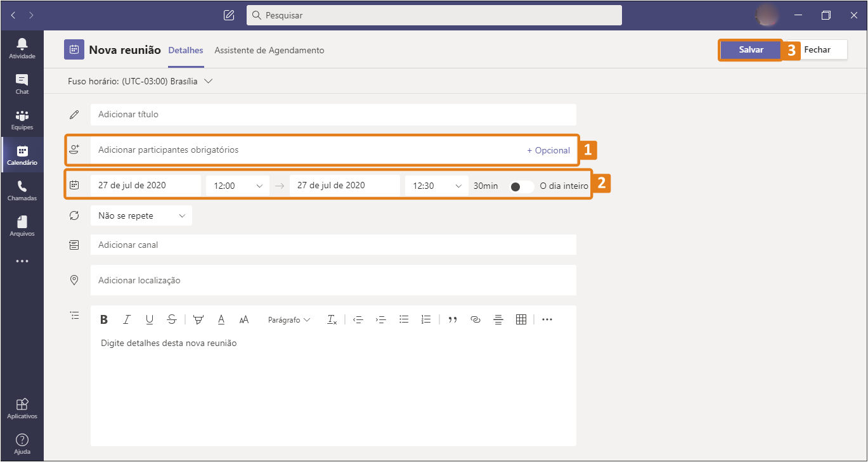The width and height of the screenshot is (868, 462).
Task: Click the Adicionar localização field
Action: click(x=334, y=280)
